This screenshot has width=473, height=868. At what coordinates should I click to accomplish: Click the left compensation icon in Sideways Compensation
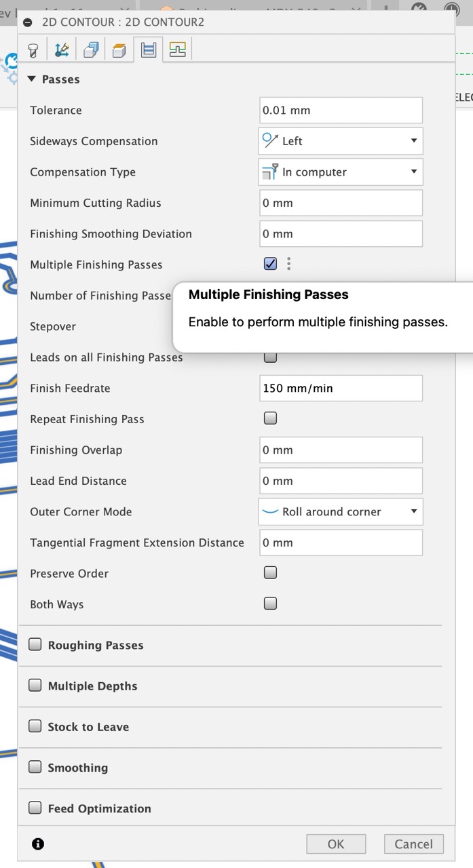tap(270, 140)
